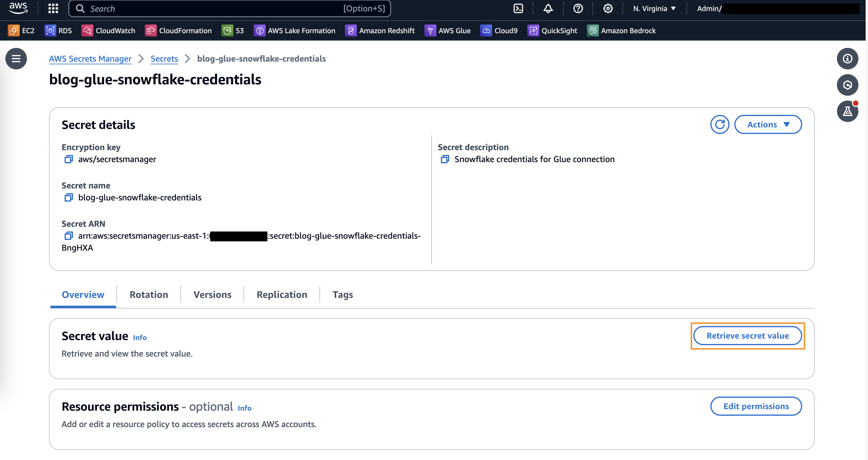This screenshot has width=868, height=460.
Task: Click the help question mark icon
Action: tap(578, 8)
